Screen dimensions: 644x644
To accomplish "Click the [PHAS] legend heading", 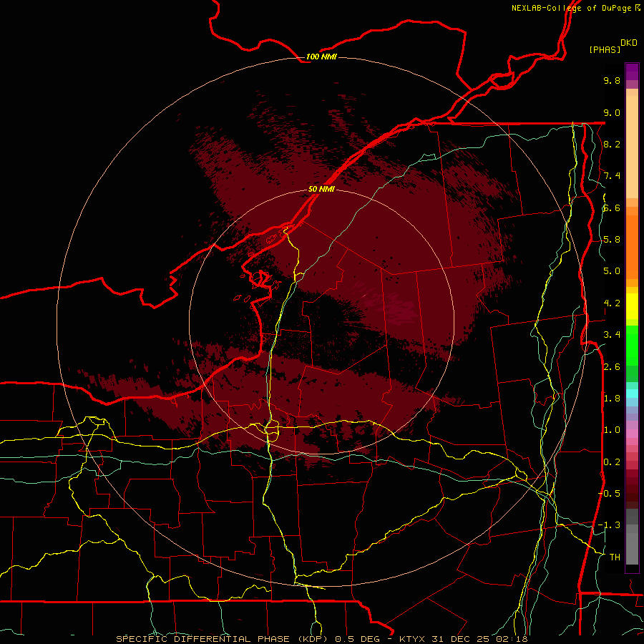I will pyautogui.click(x=605, y=49).
